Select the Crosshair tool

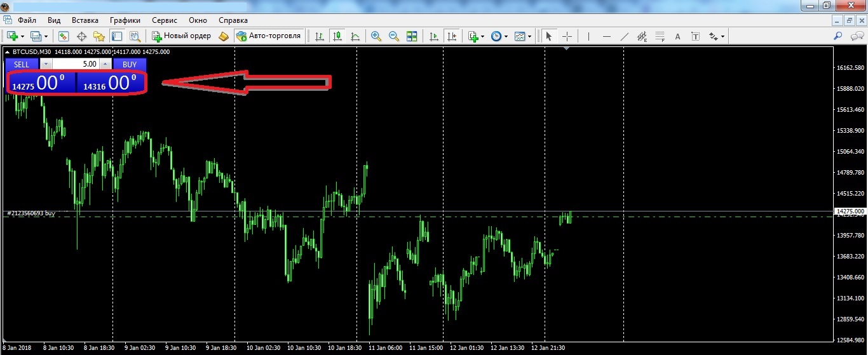click(x=567, y=36)
